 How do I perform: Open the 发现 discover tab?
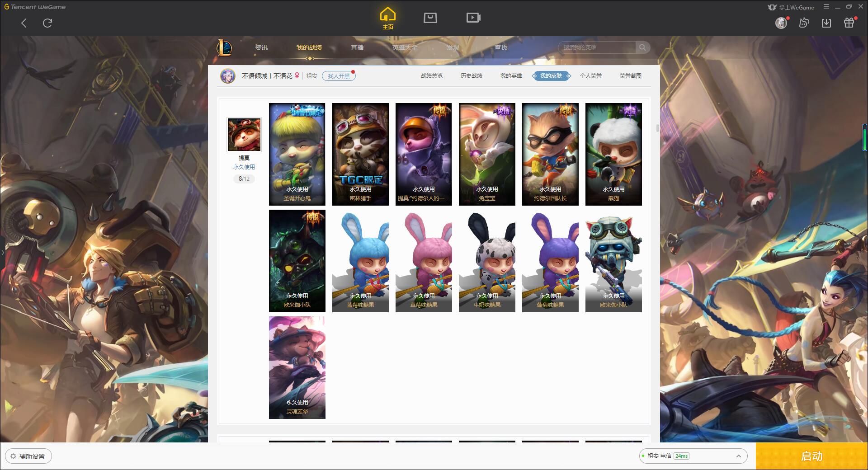pyautogui.click(x=453, y=47)
